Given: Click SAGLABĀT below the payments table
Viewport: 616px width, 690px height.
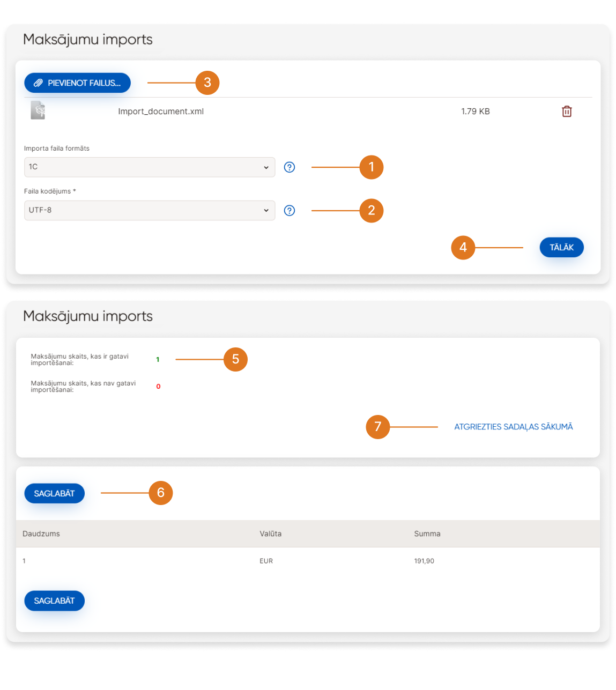Looking at the screenshot, I should point(54,600).
